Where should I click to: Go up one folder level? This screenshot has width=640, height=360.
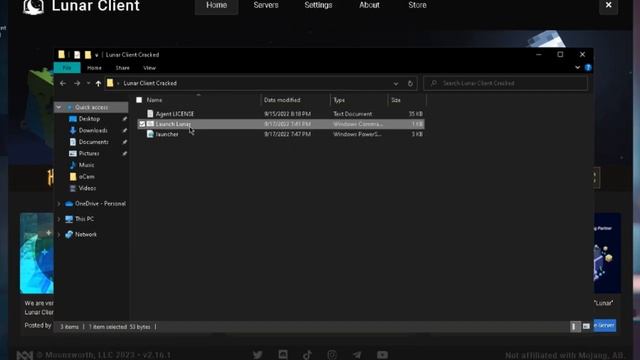[x=98, y=83]
